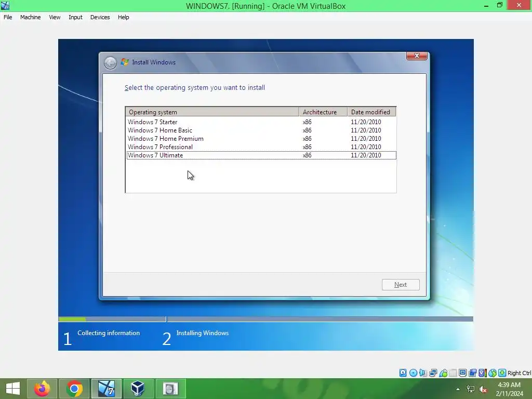Close the Install Windows dialog
This screenshot has height=399, width=532.
point(417,56)
